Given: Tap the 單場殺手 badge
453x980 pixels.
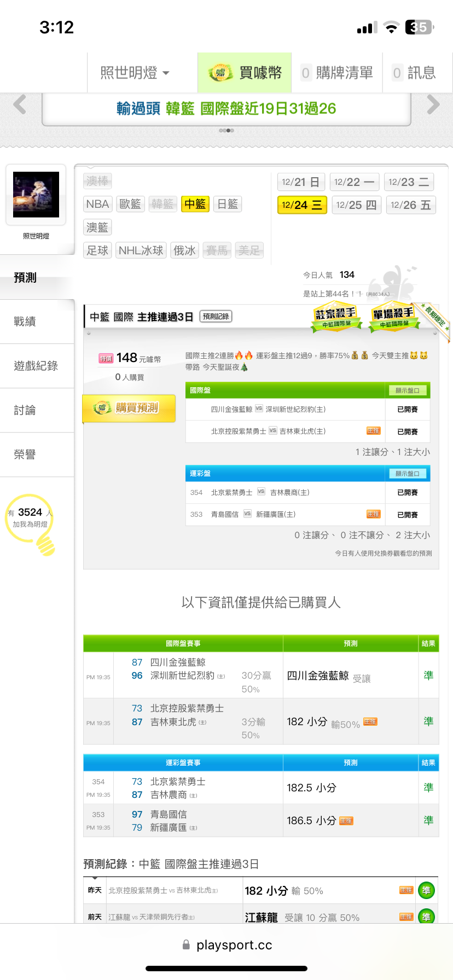Looking at the screenshot, I should (394, 317).
